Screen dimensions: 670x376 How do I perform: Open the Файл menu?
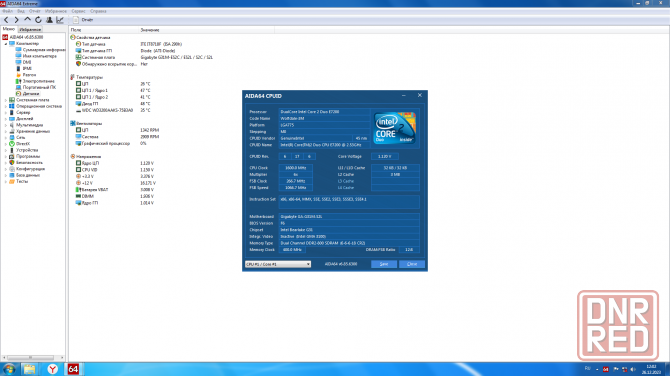[7, 11]
